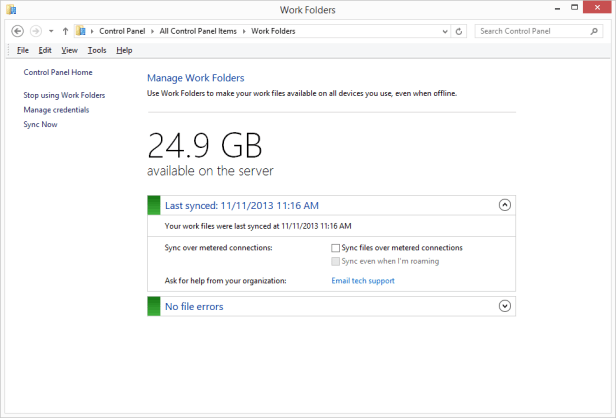The image size is (616, 418).
Task: Open the View menu
Action: tap(69, 50)
